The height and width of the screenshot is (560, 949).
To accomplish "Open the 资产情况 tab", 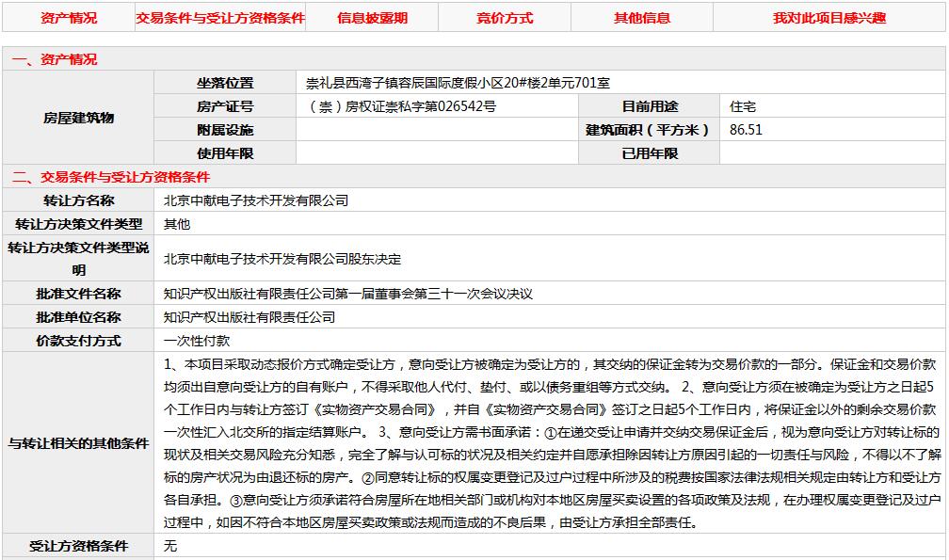I will point(69,18).
